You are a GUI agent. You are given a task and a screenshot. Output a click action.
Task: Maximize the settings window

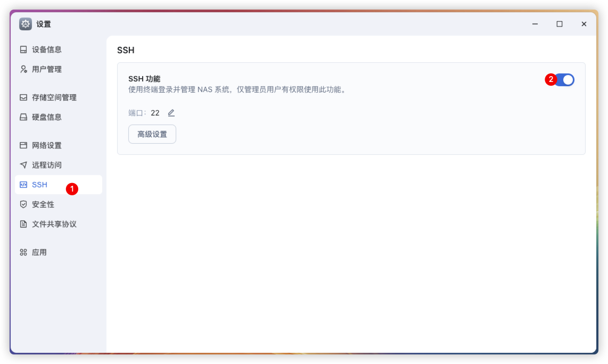coord(560,24)
